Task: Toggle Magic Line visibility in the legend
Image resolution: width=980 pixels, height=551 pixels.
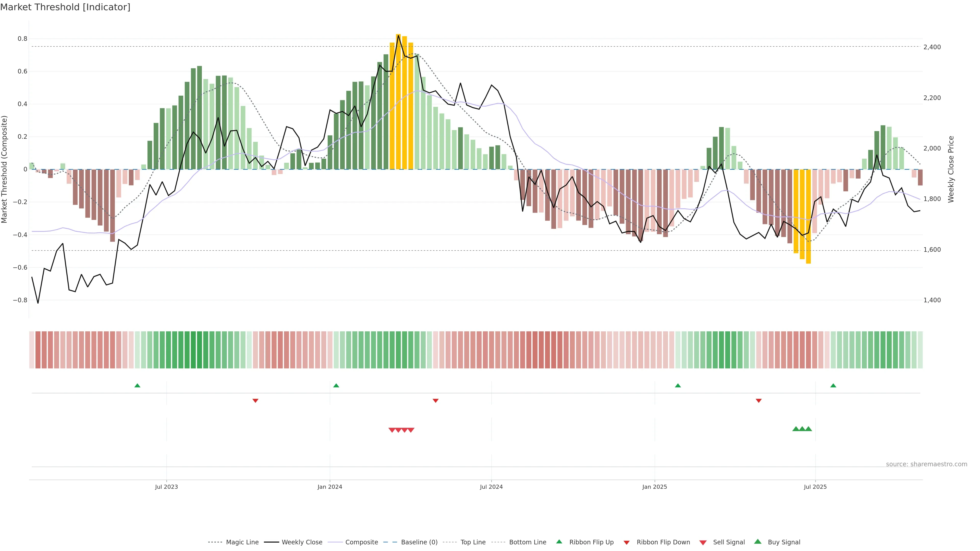Action: pyautogui.click(x=242, y=542)
